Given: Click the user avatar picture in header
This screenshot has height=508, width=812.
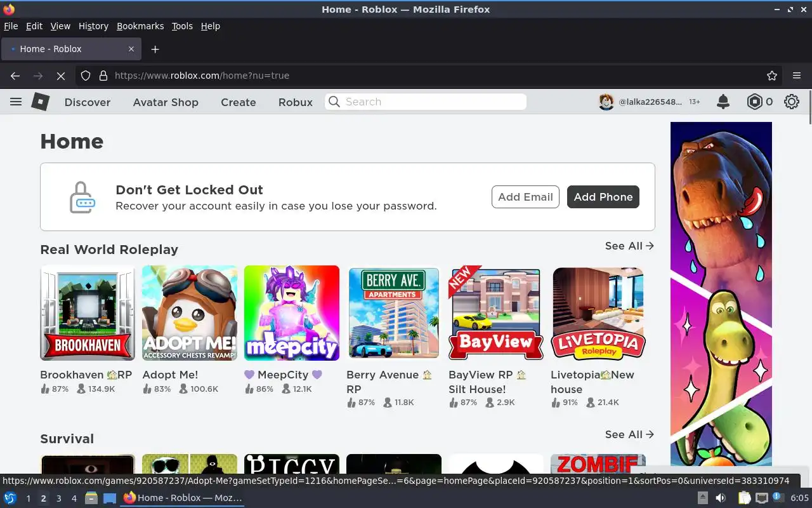Looking at the screenshot, I should click(606, 102).
